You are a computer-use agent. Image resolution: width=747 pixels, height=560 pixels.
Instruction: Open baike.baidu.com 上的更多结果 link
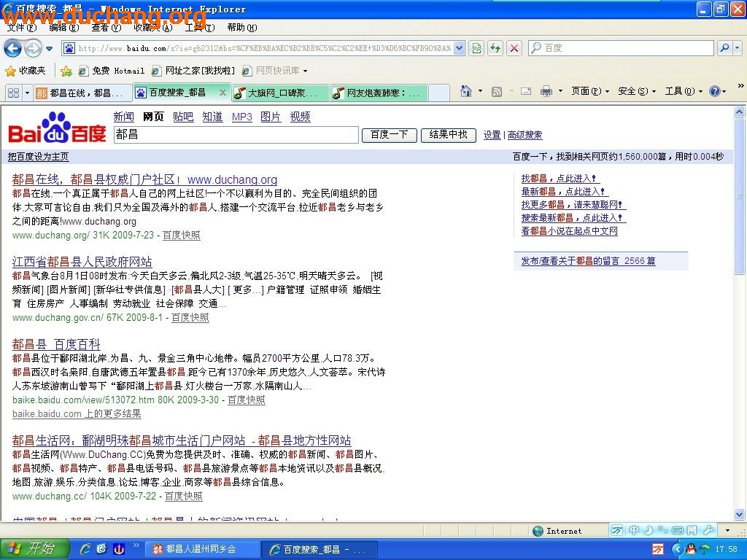coord(77,414)
